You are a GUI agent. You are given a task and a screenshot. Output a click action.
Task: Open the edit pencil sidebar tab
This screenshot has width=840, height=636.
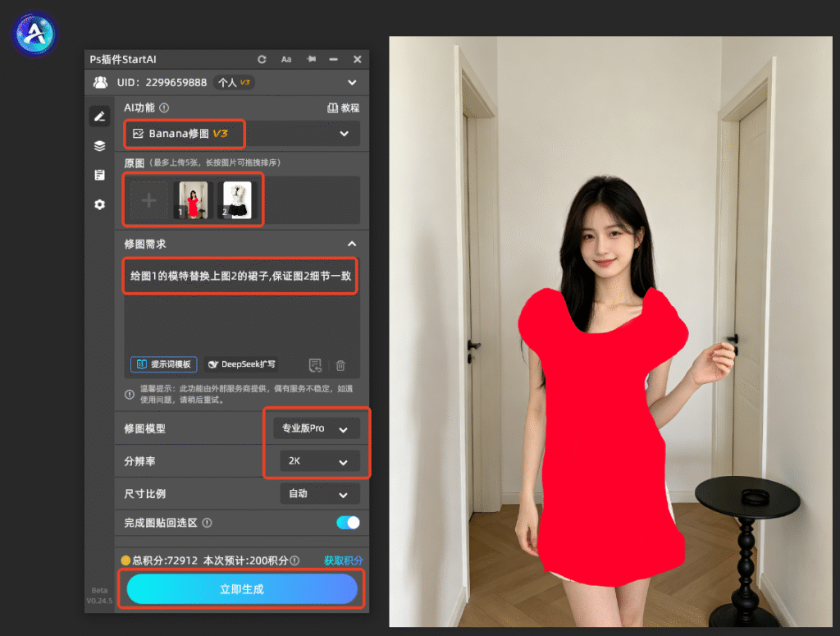pos(99,117)
